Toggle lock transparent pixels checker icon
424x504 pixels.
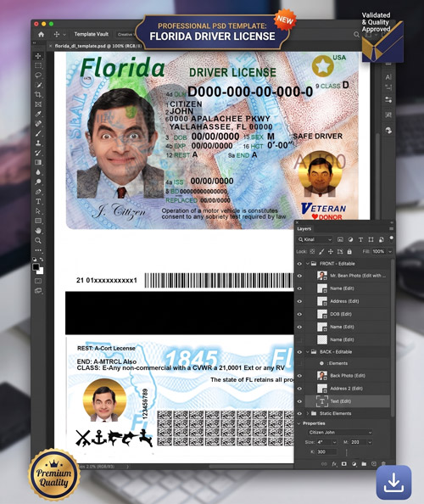tap(312, 251)
